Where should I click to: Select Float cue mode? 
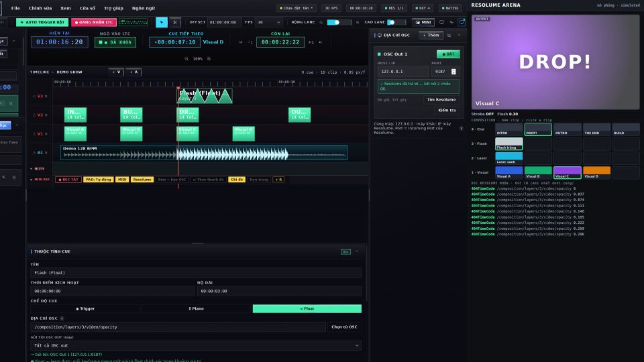[x=307, y=308]
